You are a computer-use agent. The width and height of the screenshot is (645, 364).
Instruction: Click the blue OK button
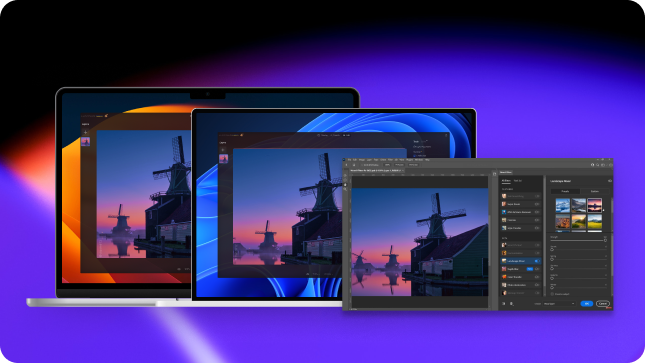587,304
